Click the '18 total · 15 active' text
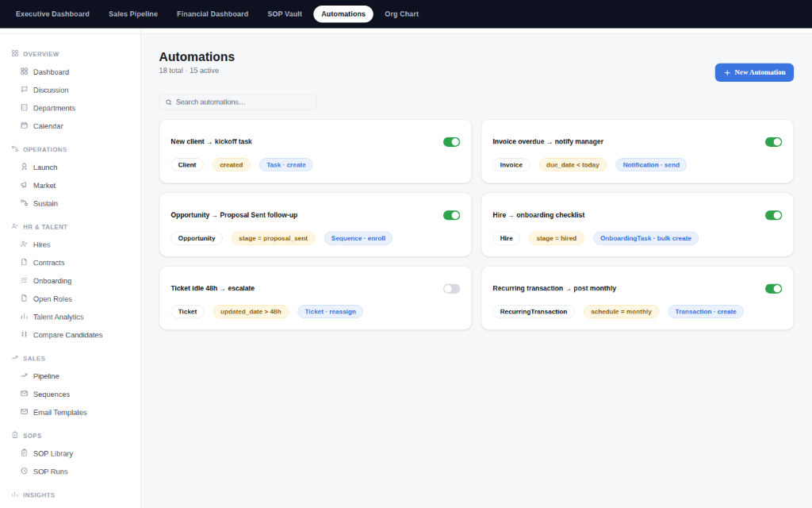Image resolution: width=812 pixels, height=508 pixels. tap(189, 71)
